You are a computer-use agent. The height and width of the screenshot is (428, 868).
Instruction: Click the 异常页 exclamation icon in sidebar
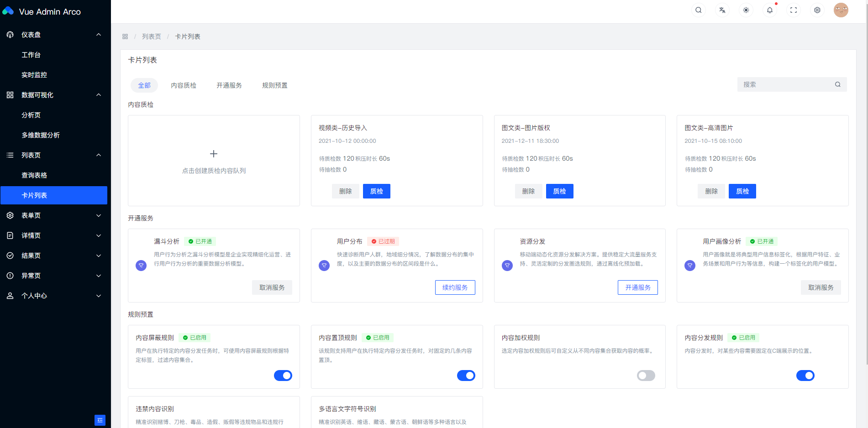pyautogui.click(x=10, y=276)
